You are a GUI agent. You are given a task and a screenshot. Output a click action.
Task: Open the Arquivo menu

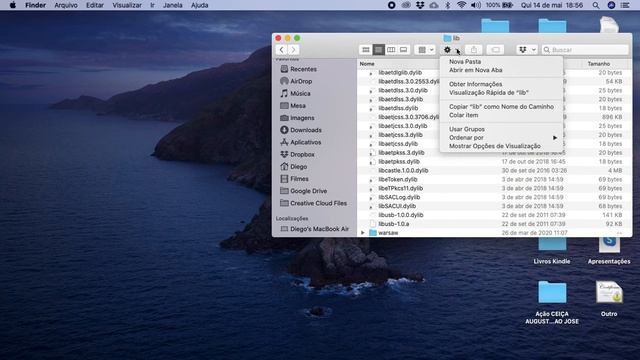point(66,5)
